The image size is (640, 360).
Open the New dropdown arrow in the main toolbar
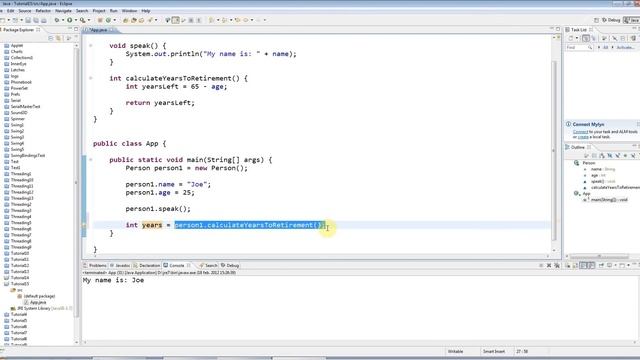(9, 20)
